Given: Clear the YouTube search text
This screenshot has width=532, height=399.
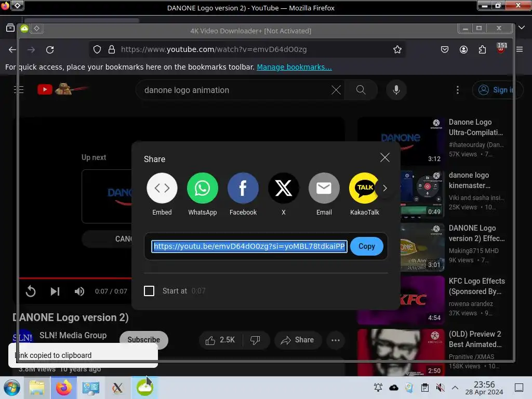Looking at the screenshot, I should click(336, 90).
